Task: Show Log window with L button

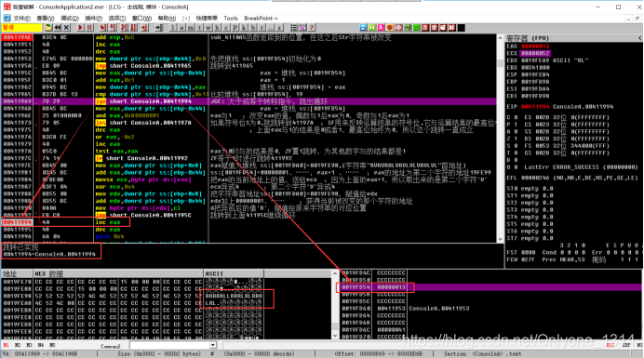Action: [x=173, y=28]
